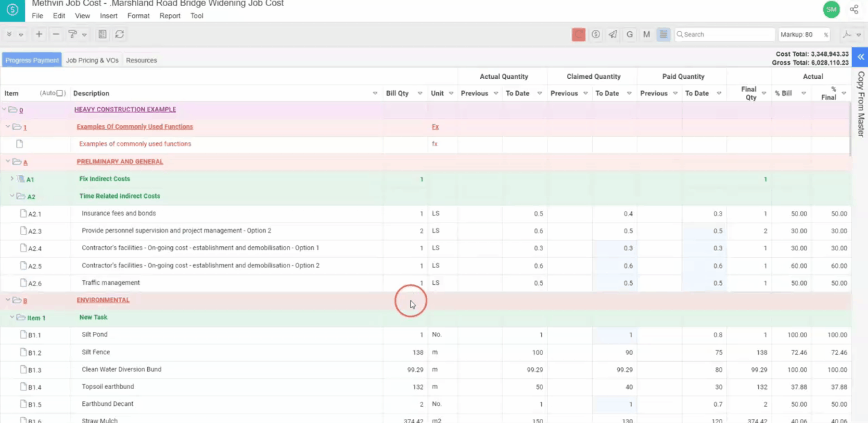This screenshot has width=868, height=423.
Task: Click the dollar circle toolbar icon
Action: (596, 34)
